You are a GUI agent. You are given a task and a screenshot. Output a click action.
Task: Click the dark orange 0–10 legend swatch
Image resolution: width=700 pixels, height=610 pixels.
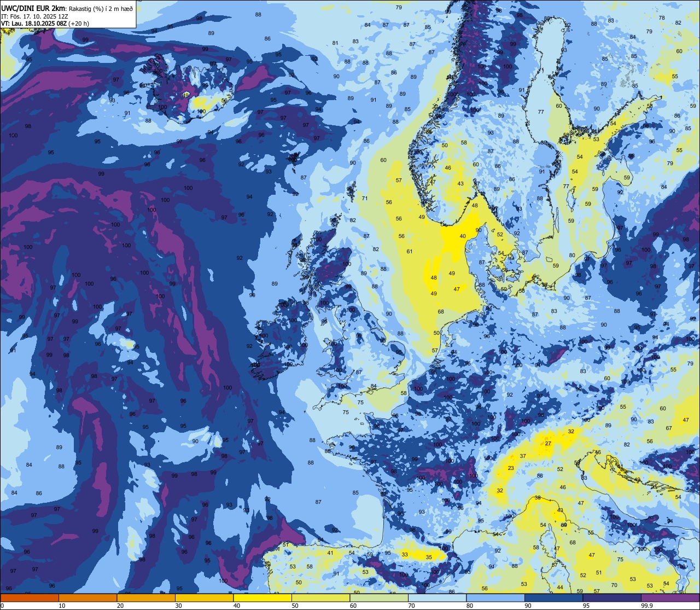point(30,597)
